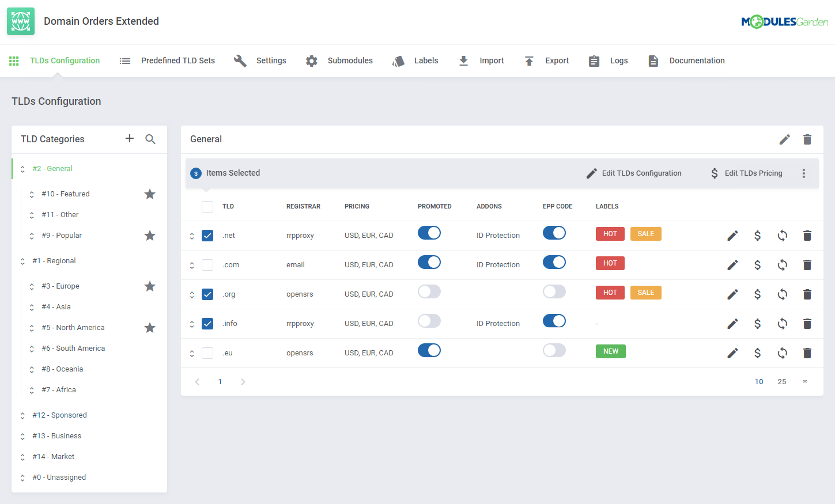Open the Predefined TLD Sets tab
The width and height of the screenshot is (835, 504).
pyautogui.click(x=167, y=60)
